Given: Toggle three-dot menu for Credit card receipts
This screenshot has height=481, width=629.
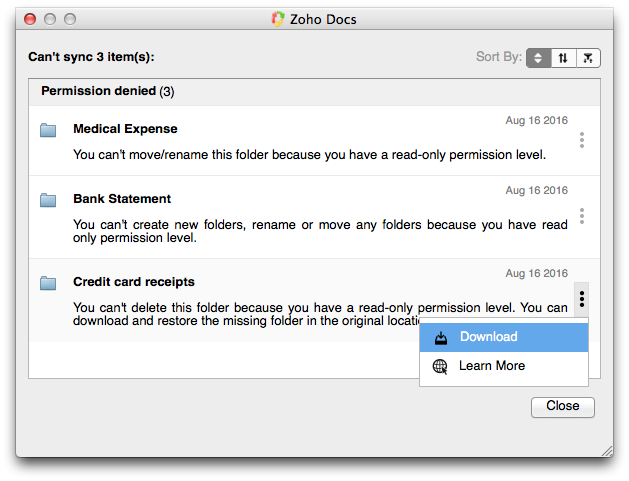Looking at the screenshot, I should pos(582,297).
